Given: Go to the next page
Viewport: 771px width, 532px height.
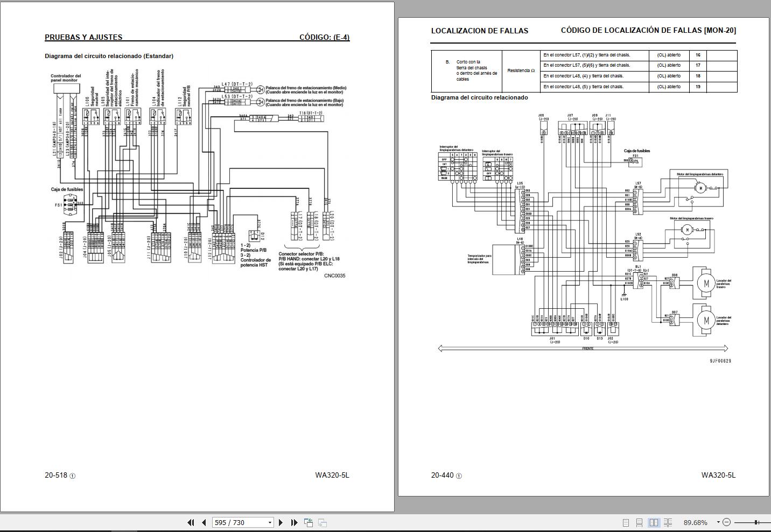Looking at the screenshot, I should 281,522.
